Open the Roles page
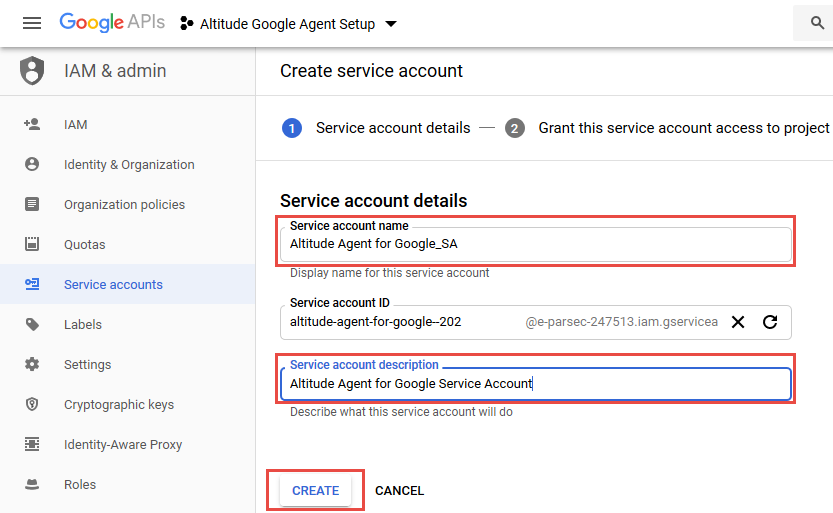The width and height of the screenshot is (833, 513). [80, 485]
